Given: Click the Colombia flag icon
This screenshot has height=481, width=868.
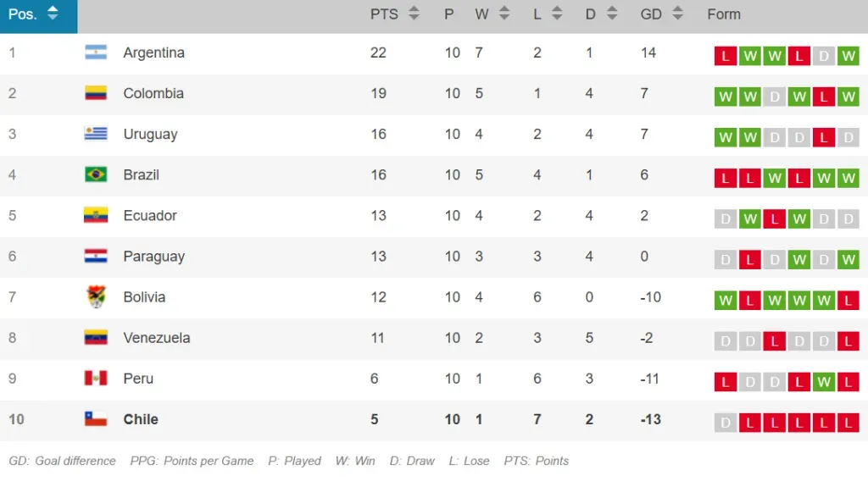Looking at the screenshot, I should (96, 93).
